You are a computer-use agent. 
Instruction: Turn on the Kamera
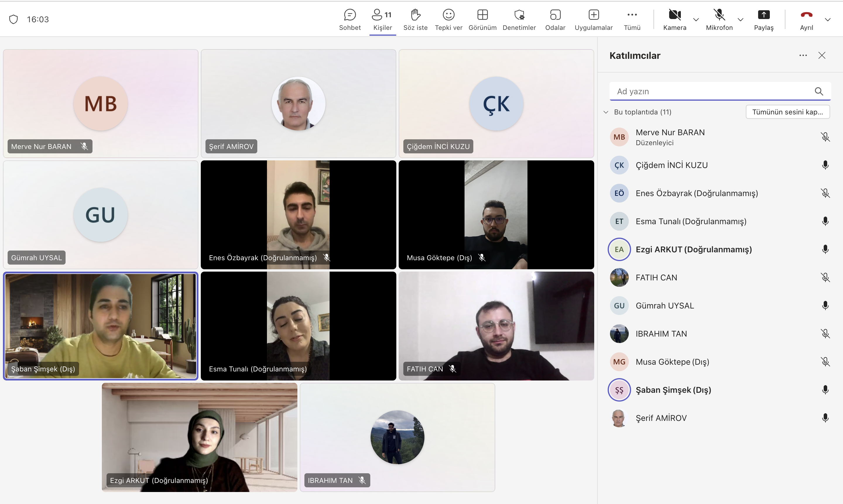[x=674, y=15]
